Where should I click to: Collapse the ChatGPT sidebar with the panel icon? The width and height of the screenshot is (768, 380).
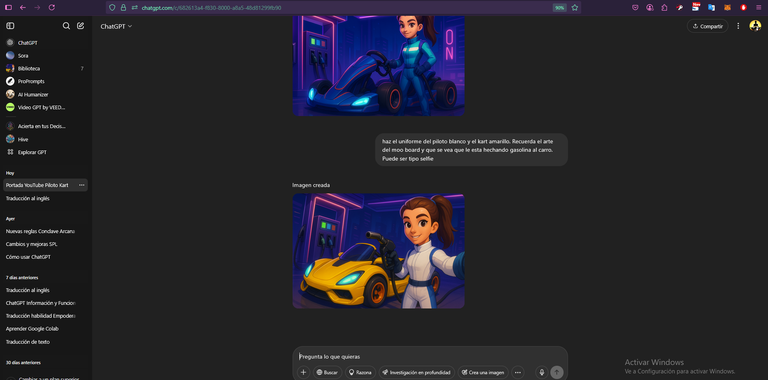pyautogui.click(x=10, y=26)
